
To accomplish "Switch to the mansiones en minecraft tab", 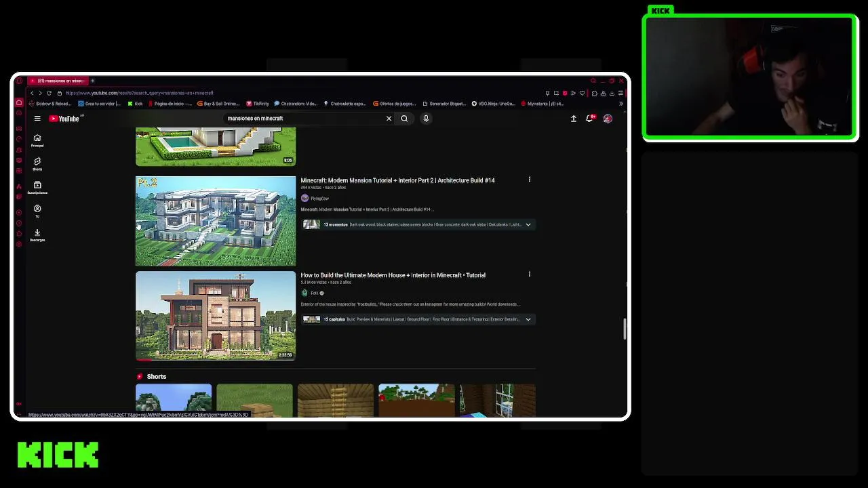I will 58,81.
